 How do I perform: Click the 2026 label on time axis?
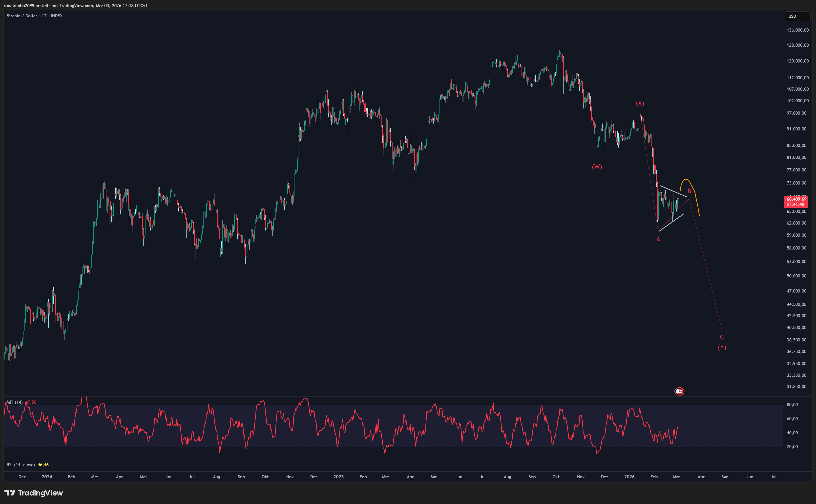[x=629, y=477]
